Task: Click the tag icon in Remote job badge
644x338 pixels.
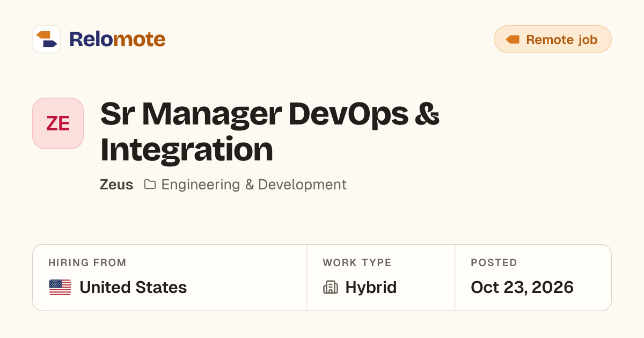Action: pyautogui.click(x=513, y=40)
